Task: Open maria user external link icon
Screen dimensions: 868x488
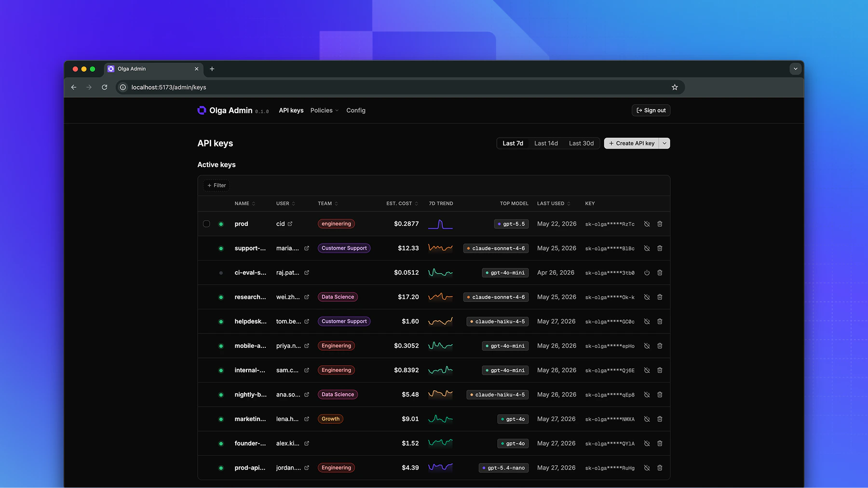Action: click(307, 248)
